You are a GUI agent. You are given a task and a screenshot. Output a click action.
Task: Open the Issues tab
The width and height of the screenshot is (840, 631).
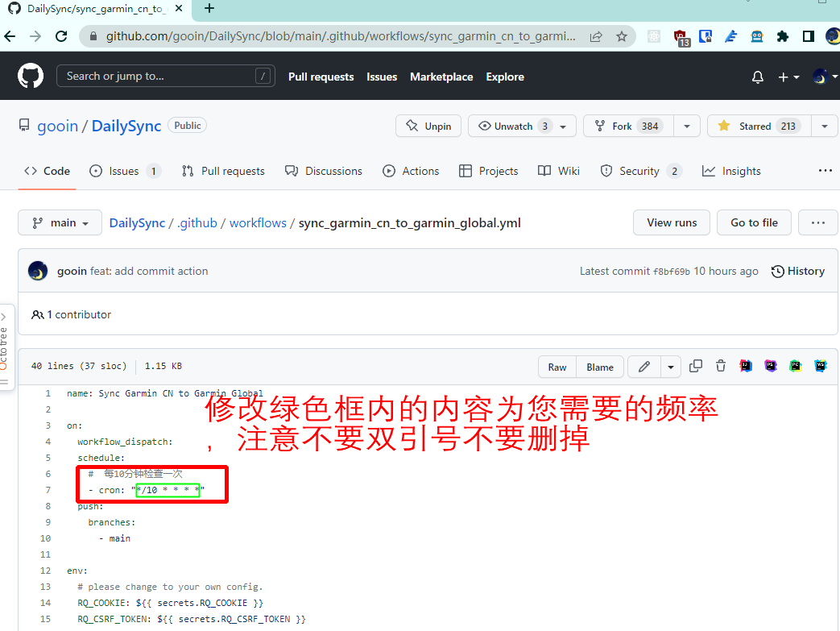125,171
